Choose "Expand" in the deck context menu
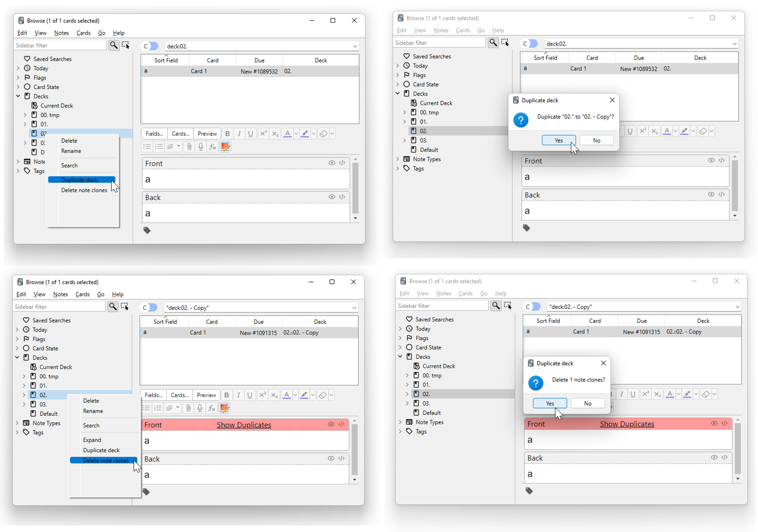758x532 pixels. pos(92,440)
